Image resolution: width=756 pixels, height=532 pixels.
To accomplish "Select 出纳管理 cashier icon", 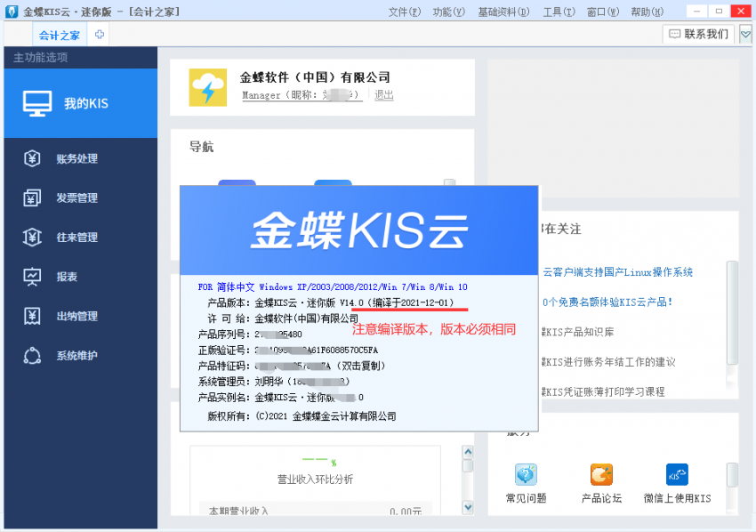I will coord(33,316).
